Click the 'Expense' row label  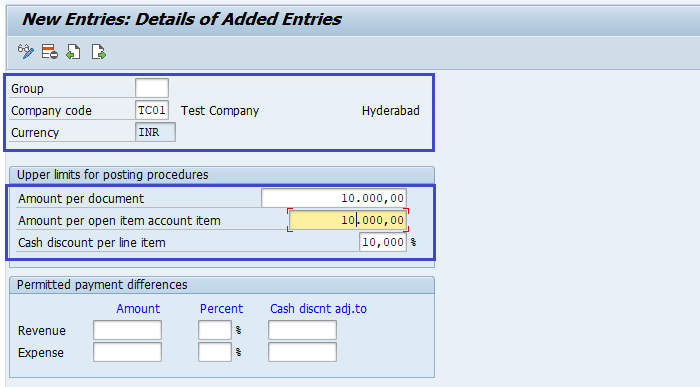pos(41,353)
